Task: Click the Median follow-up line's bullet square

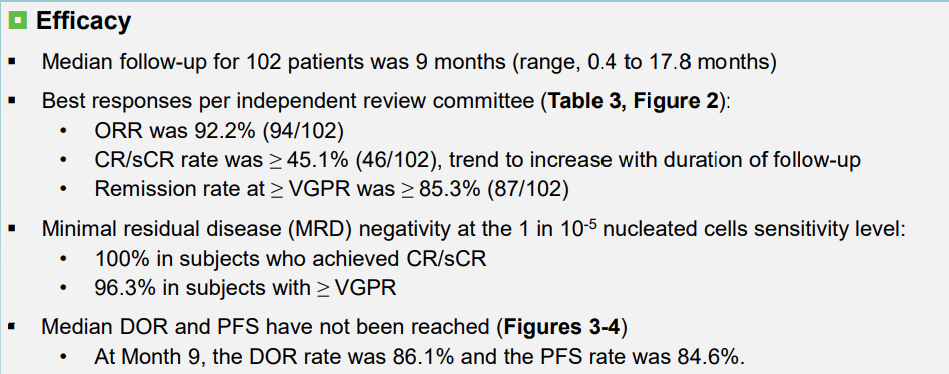Action: point(13,62)
